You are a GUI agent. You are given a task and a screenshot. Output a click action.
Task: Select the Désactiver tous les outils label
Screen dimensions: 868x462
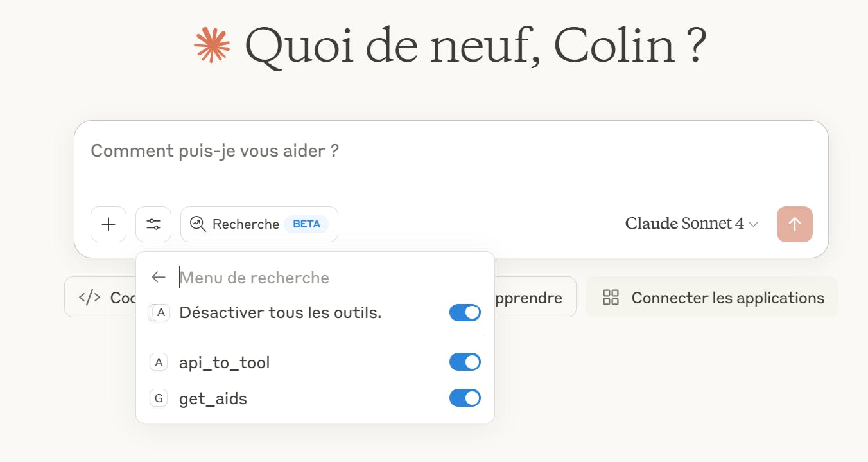[x=280, y=313]
